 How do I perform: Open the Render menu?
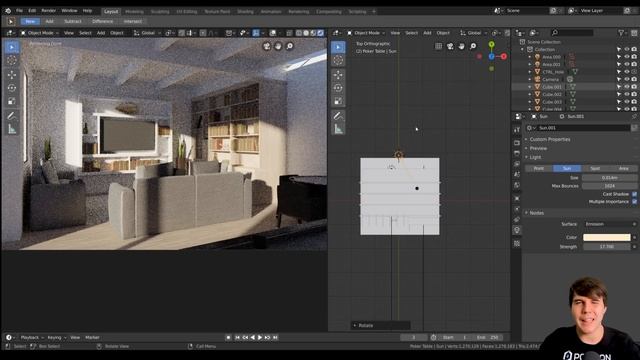(x=49, y=11)
